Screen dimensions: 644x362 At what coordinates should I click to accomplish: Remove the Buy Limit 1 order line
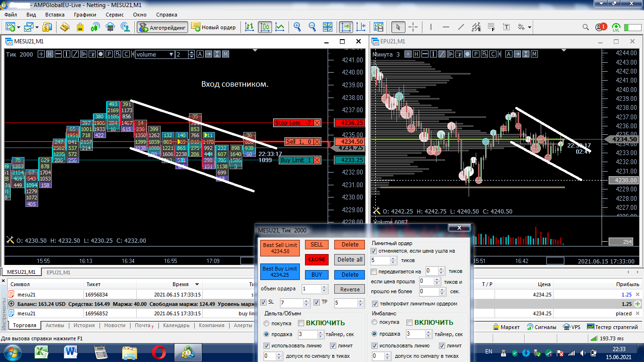[x=317, y=160]
